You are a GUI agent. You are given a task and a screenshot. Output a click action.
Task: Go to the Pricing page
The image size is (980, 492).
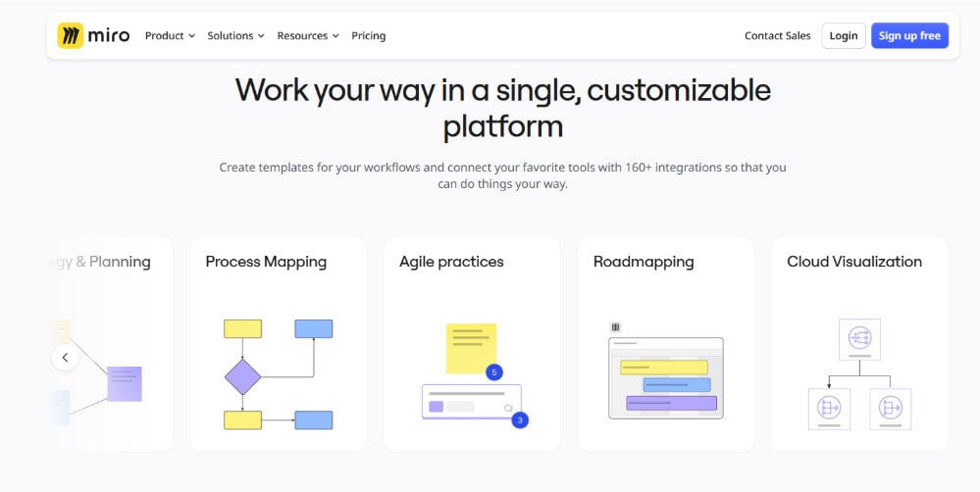[368, 36]
